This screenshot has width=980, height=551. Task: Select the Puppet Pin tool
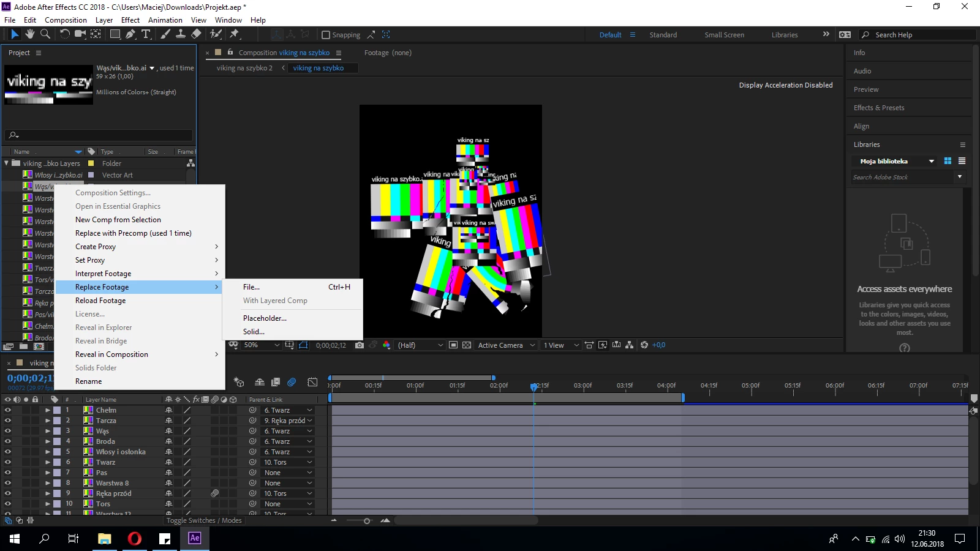[235, 34]
